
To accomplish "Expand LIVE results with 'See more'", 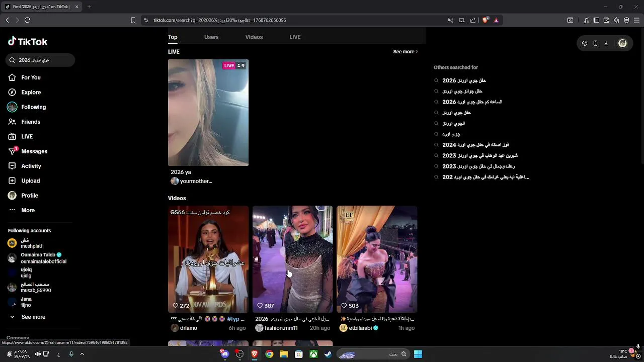I will pos(406,52).
